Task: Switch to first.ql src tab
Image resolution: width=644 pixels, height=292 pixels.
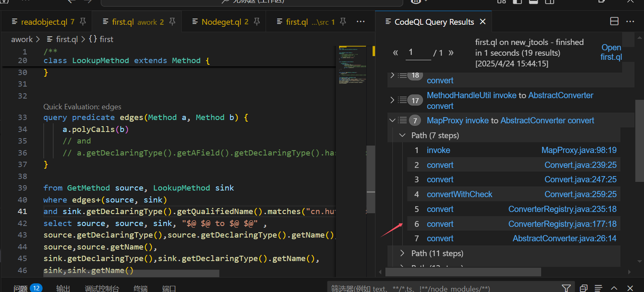Action: pos(308,22)
